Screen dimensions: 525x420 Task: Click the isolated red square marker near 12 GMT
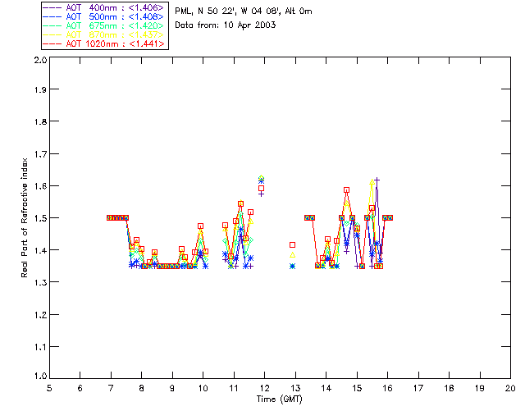click(261, 189)
